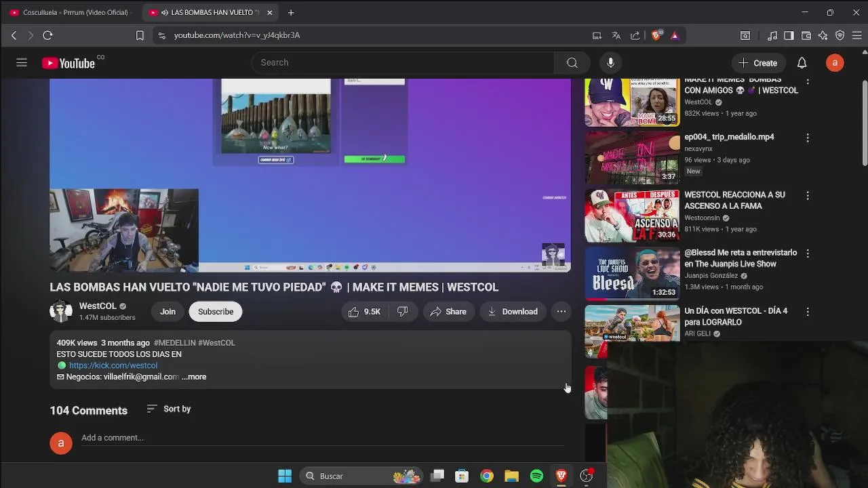Expand the description with ...more
The height and width of the screenshot is (488, 868).
click(194, 377)
